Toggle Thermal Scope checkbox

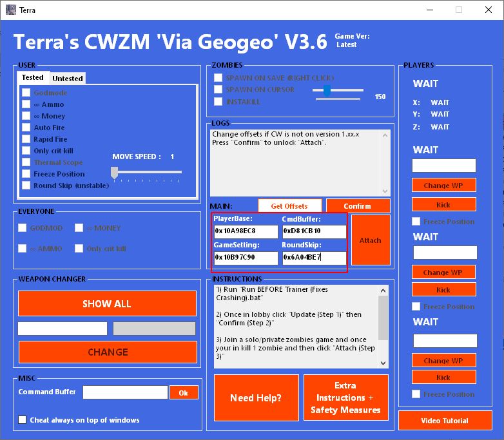[26, 162]
